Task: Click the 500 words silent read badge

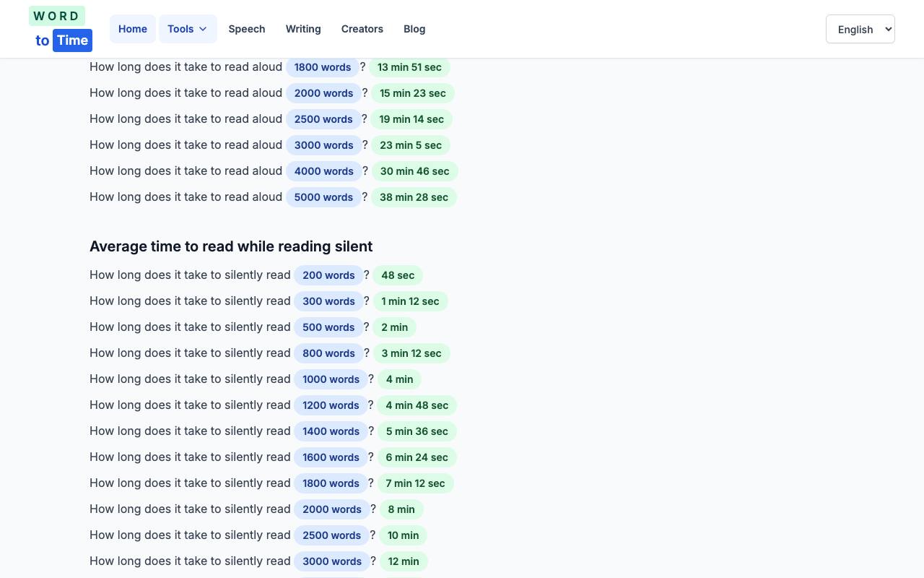Action: tap(328, 327)
